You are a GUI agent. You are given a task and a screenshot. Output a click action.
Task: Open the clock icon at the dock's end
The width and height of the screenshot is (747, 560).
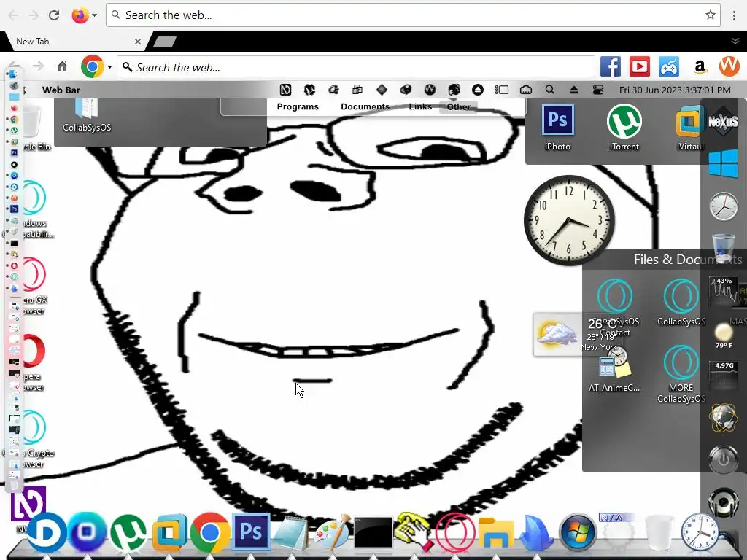[x=700, y=532]
